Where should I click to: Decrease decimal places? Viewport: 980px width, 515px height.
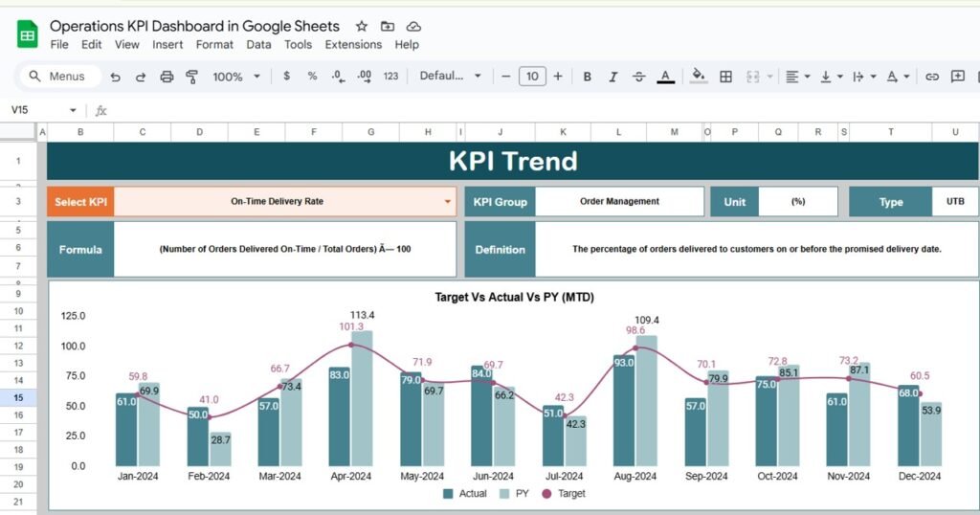coord(338,77)
